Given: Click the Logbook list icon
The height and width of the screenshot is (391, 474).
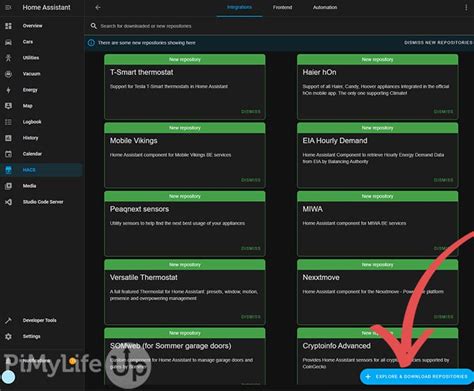Looking at the screenshot, I should pyautogui.click(x=8, y=122).
